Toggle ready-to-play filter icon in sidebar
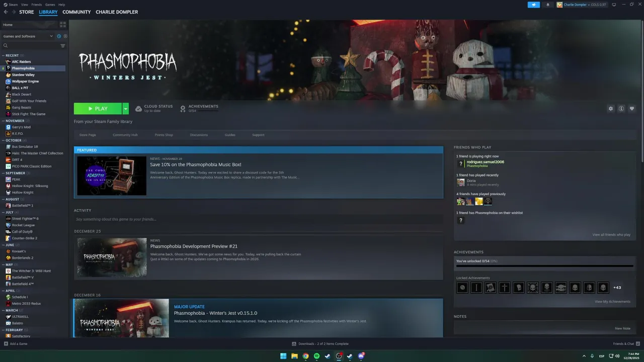The width and height of the screenshot is (644, 362). click(x=65, y=36)
